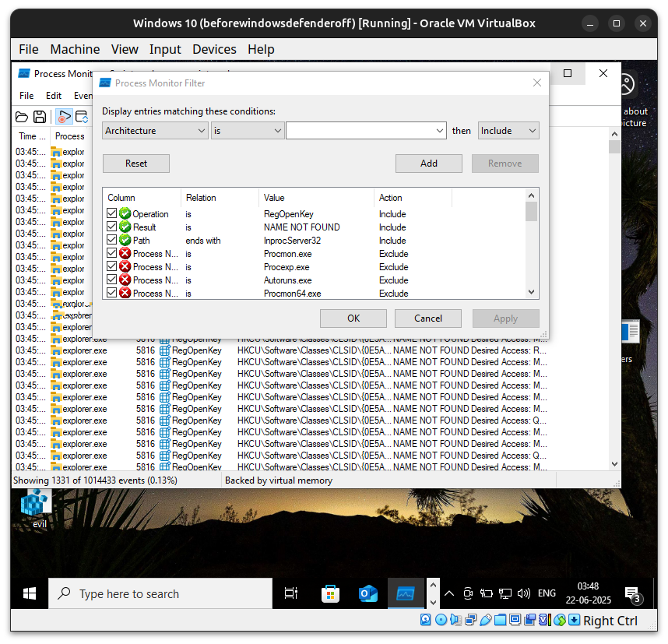The width and height of the screenshot is (668, 644).
Task: Click VirtualBox hard disk activity indicator
Action: [x=426, y=620]
